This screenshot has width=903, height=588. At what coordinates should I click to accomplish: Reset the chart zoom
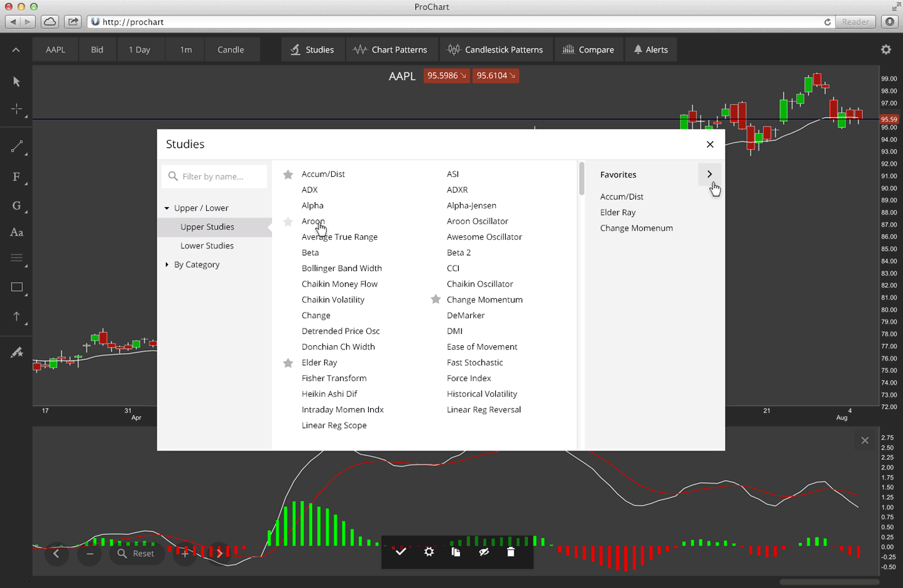136,553
